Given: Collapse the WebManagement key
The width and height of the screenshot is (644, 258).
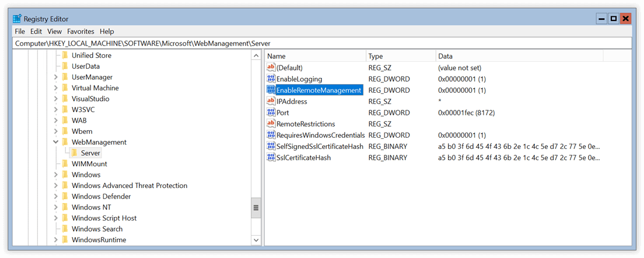Looking at the screenshot, I should tap(55, 142).
